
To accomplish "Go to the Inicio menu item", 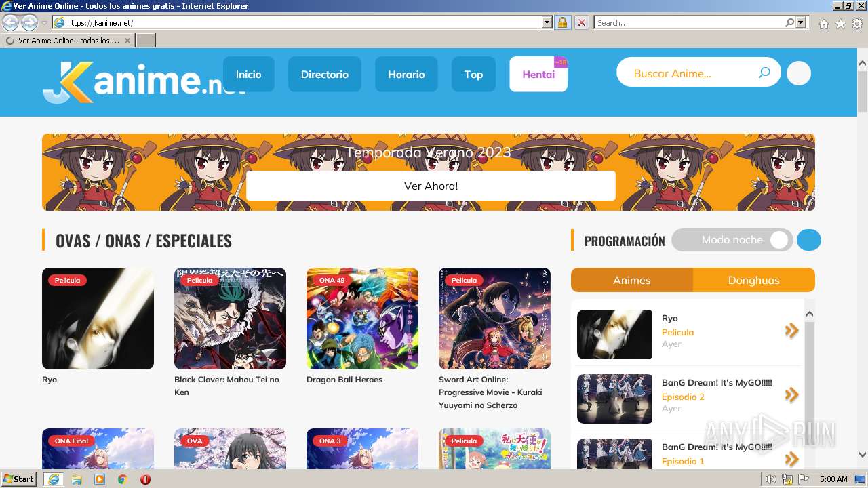I will click(248, 74).
